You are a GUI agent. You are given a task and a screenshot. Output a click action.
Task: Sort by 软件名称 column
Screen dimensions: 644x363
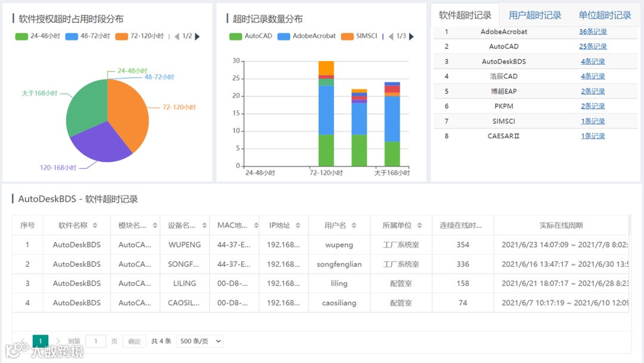pos(95,225)
